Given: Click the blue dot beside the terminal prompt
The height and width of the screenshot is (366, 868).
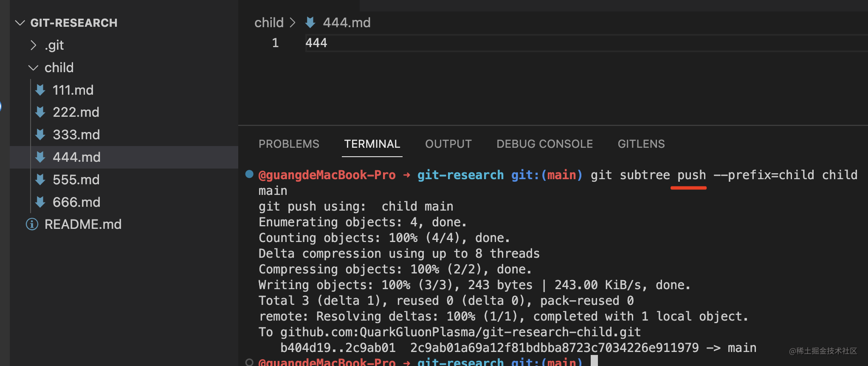Looking at the screenshot, I should pyautogui.click(x=249, y=174).
